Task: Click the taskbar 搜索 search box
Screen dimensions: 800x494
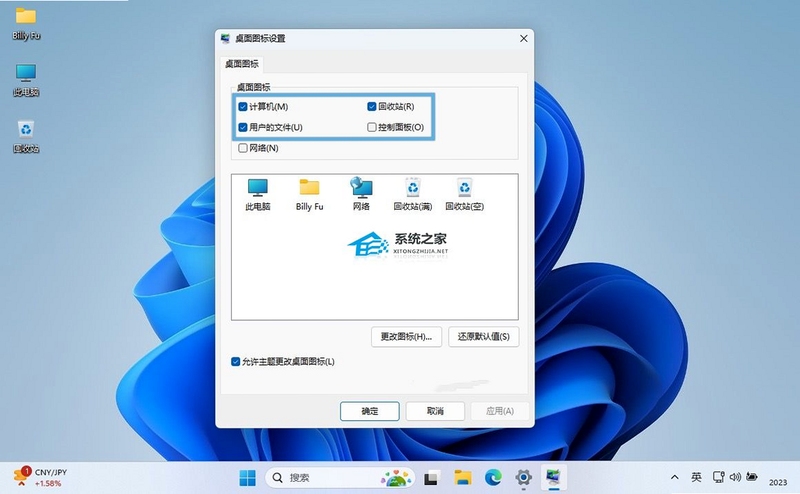Action: point(339,478)
